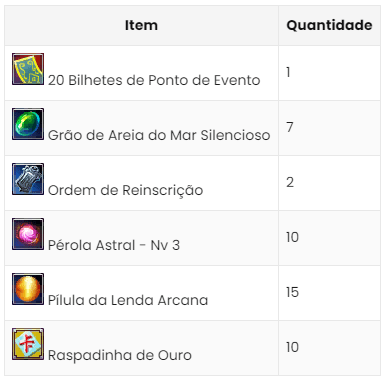Click the Item column header
Image resolution: width=385 pixels, height=382 pixels.
pyautogui.click(x=141, y=25)
